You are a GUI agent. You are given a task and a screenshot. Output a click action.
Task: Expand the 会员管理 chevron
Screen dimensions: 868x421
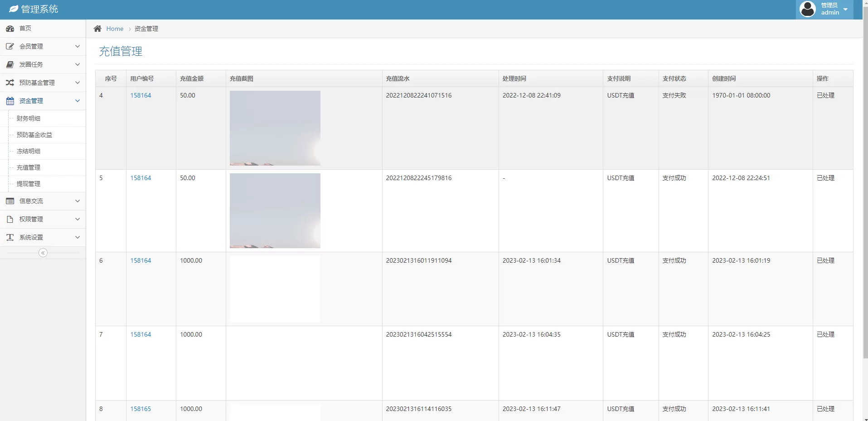78,46
